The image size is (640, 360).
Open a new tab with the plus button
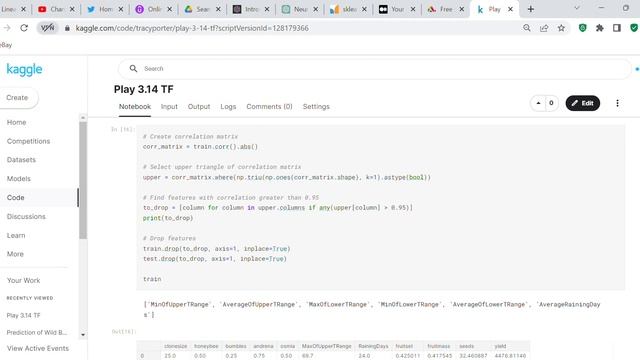coord(531,9)
